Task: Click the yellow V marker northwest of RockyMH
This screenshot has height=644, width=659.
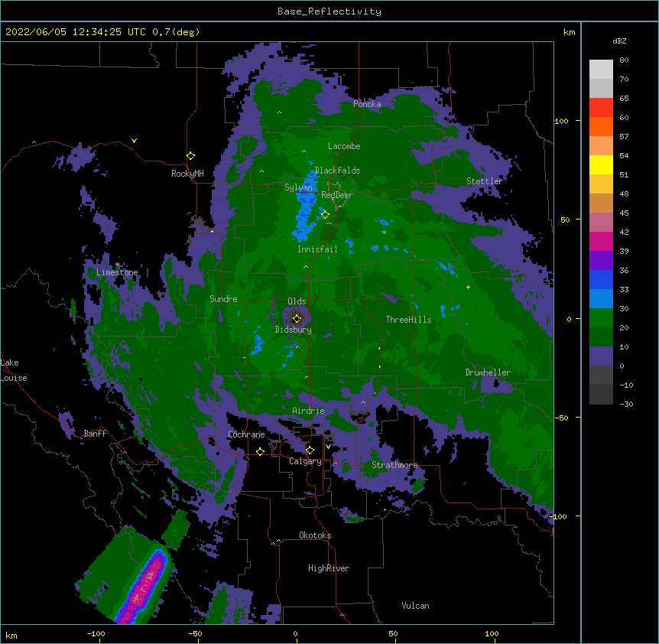Action: point(134,141)
